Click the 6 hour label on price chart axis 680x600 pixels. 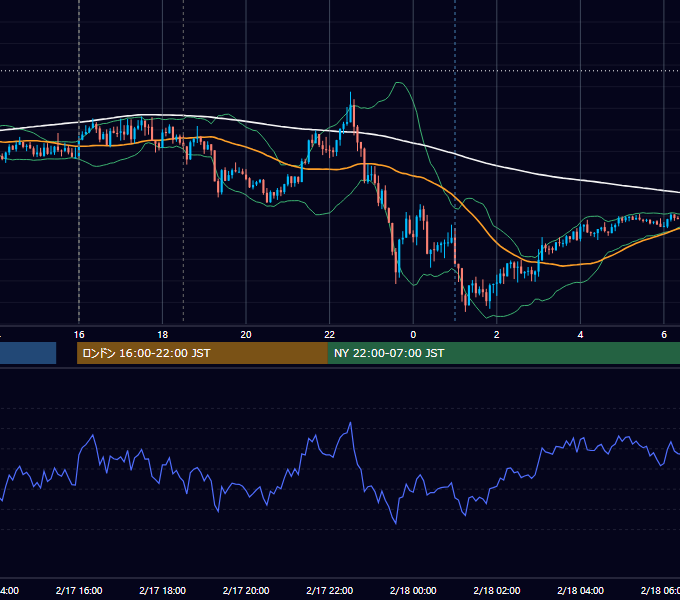pyautogui.click(x=664, y=335)
